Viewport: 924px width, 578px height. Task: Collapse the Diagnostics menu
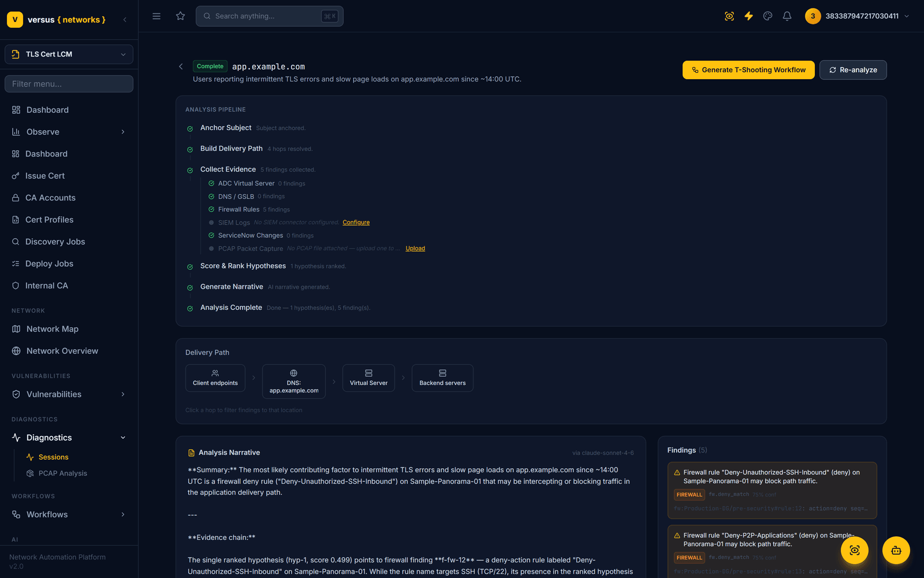click(69, 438)
